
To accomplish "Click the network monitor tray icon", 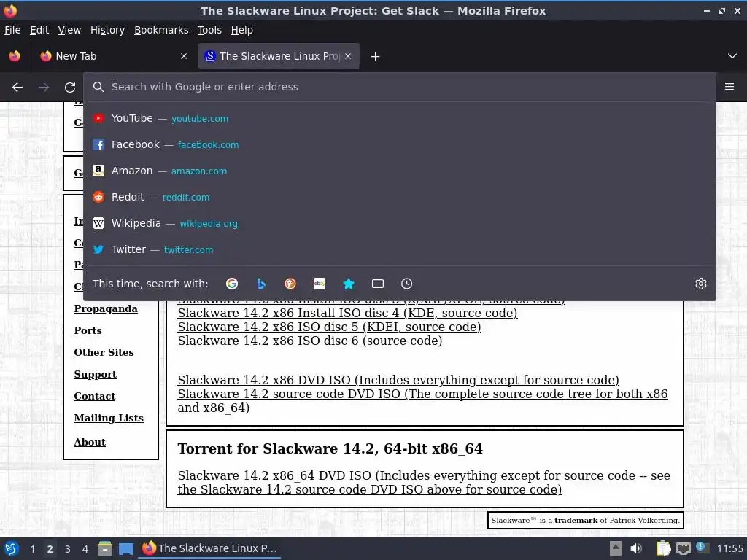I will [683, 548].
